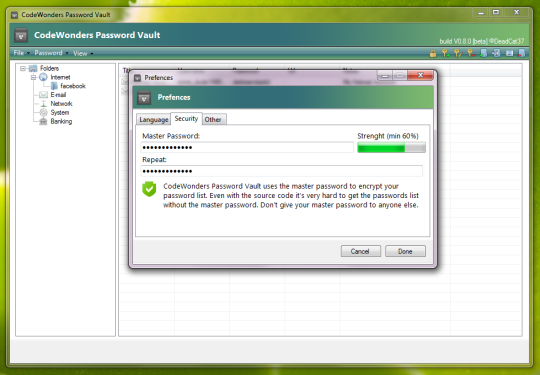
Task: Switch to the Other tab
Action: (214, 119)
